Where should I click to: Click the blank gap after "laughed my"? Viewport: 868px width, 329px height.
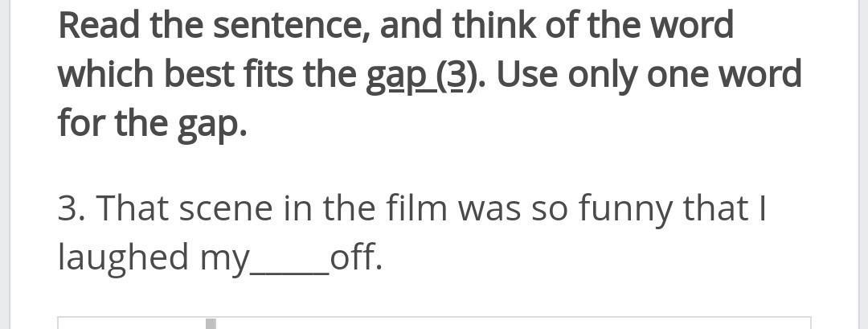291,259
